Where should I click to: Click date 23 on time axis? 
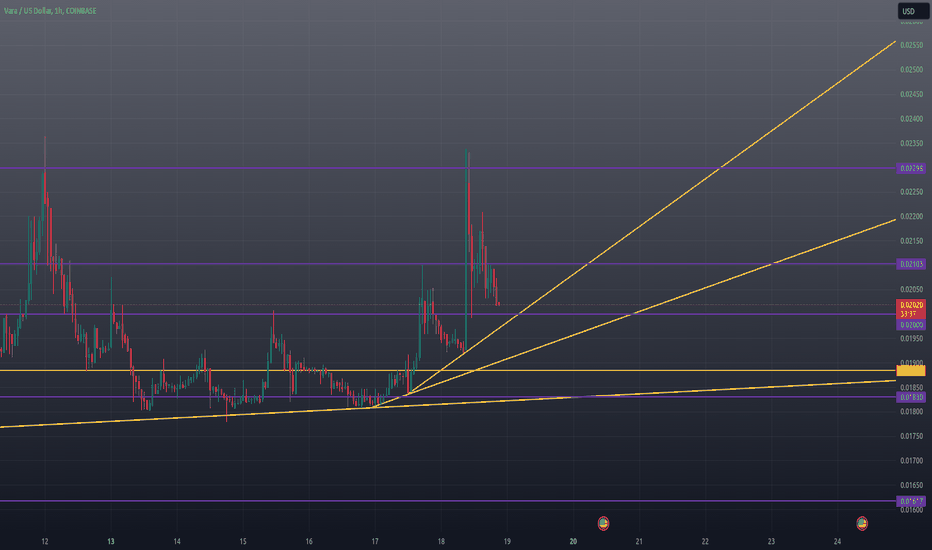pyautogui.click(x=772, y=541)
